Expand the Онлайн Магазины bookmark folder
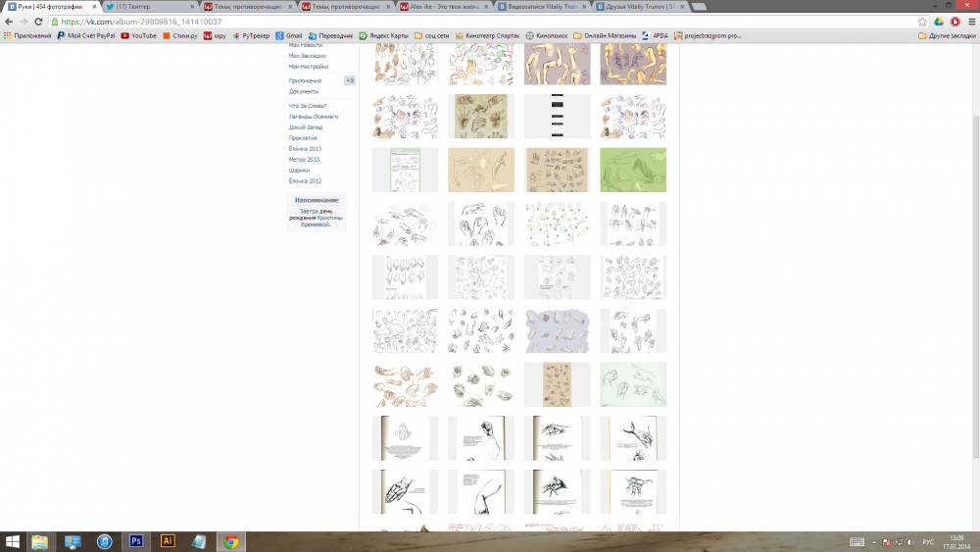The image size is (980, 552). [x=605, y=35]
